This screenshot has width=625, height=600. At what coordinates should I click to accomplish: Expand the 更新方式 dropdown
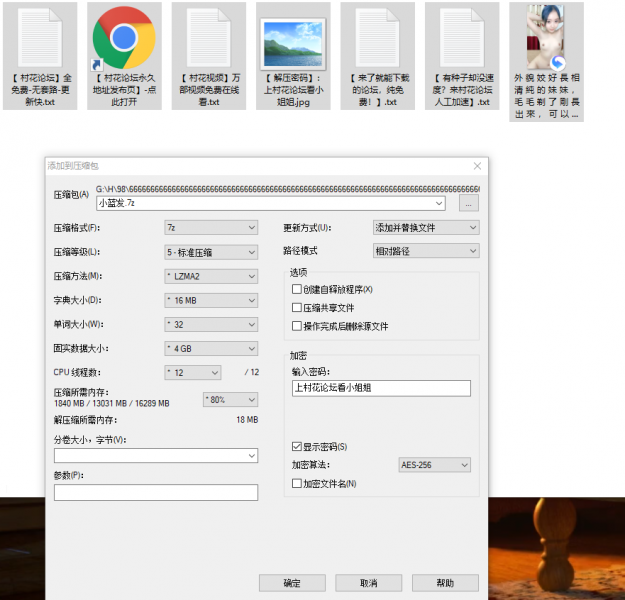coord(425,228)
